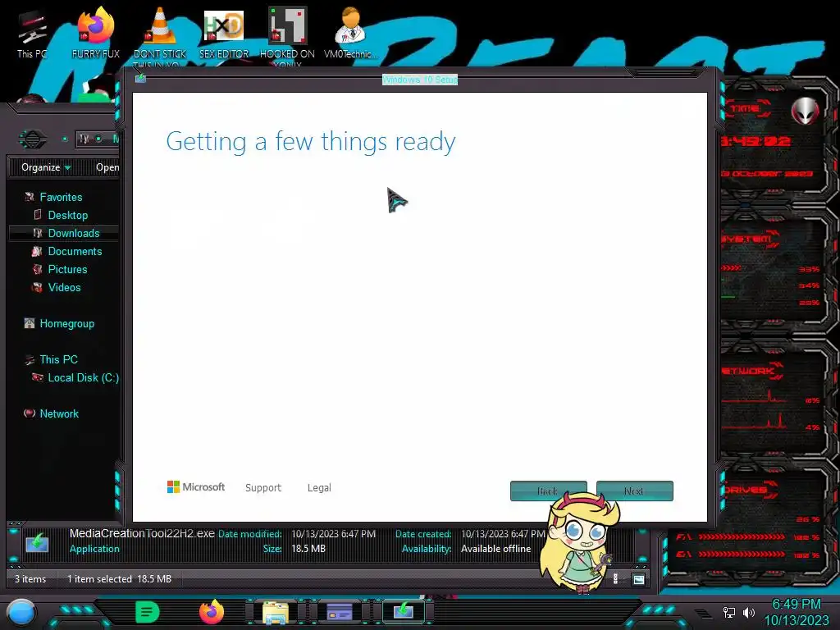The image size is (840, 630).
Task: Select This PC in Explorer sidebar
Action: [58, 359]
